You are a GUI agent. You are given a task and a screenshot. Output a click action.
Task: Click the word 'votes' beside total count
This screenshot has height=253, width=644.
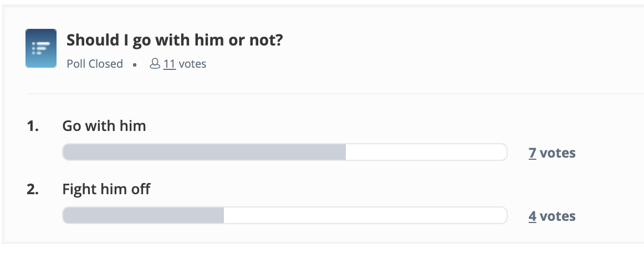click(193, 64)
